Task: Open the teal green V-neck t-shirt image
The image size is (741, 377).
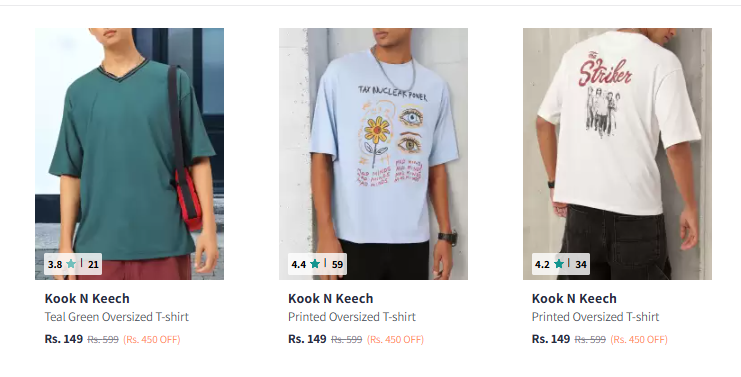Action: [129, 154]
